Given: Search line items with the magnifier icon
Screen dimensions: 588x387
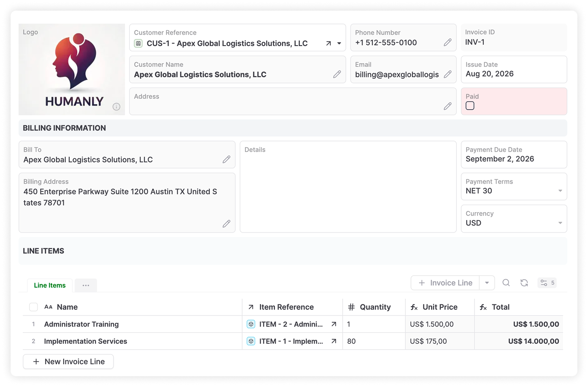Looking at the screenshot, I should tap(506, 283).
